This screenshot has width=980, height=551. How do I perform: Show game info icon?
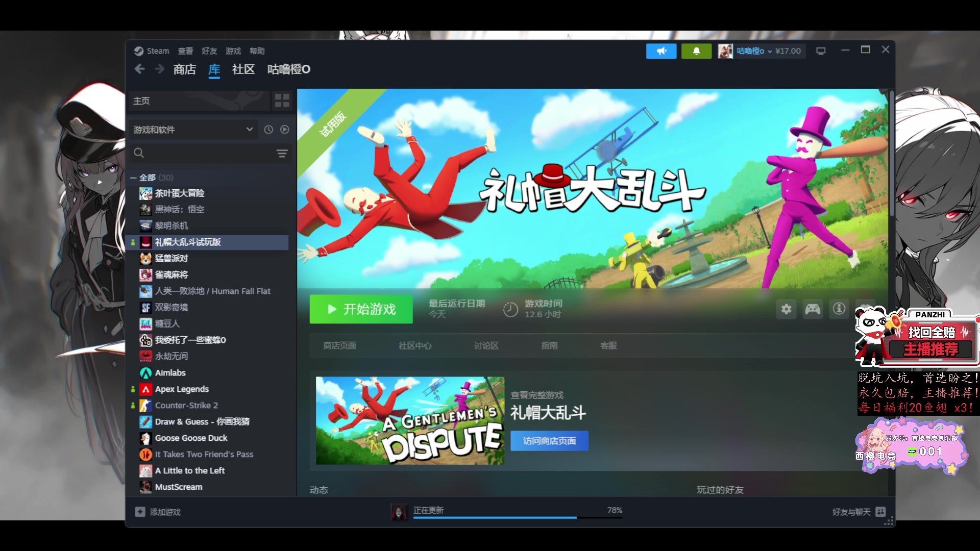pyautogui.click(x=839, y=309)
